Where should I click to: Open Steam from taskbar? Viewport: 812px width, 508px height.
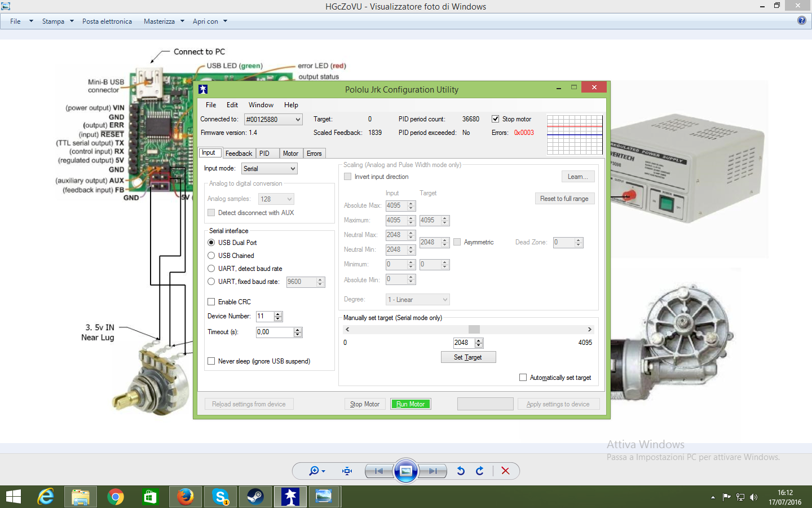click(x=255, y=497)
